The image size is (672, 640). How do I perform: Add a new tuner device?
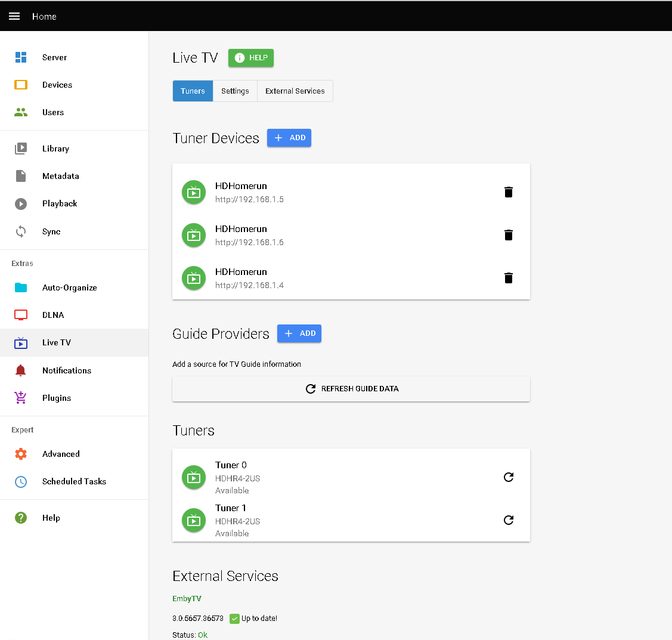click(289, 138)
